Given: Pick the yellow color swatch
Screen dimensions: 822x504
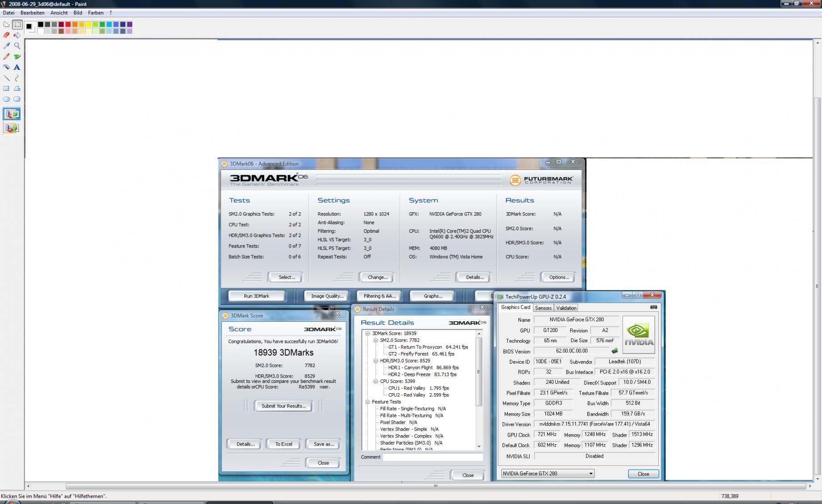Looking at the screenshot, I should pyautogui.click(x=89, y=25).
